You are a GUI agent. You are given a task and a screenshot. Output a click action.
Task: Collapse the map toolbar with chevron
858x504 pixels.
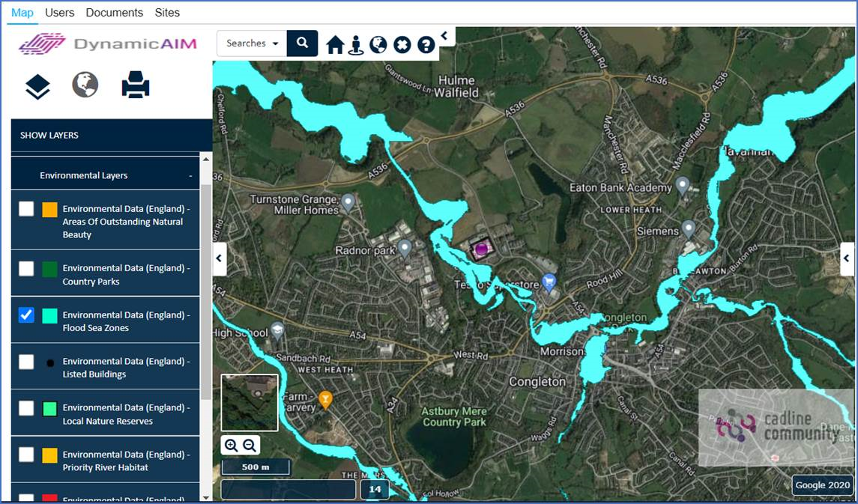pos(444,36)
